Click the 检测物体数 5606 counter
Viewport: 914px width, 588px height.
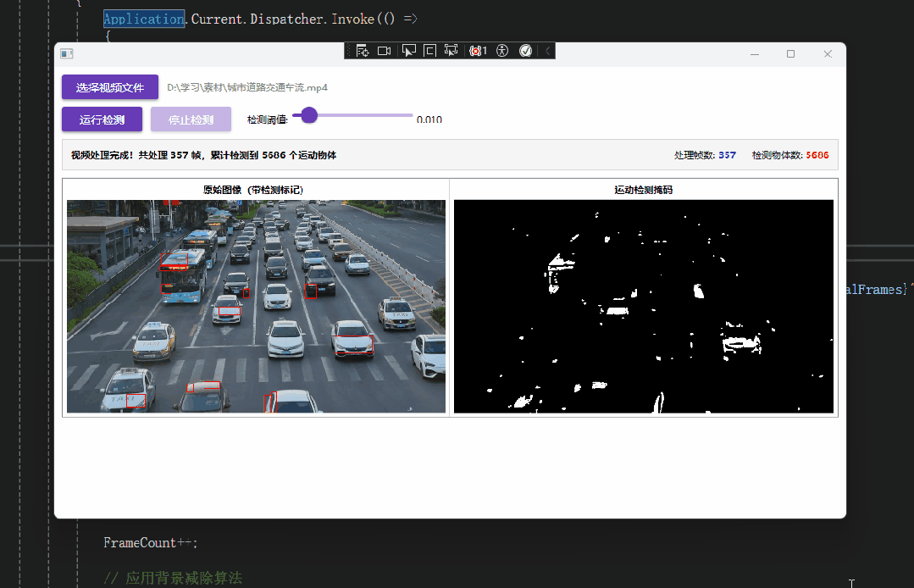[x=789, y=155]
